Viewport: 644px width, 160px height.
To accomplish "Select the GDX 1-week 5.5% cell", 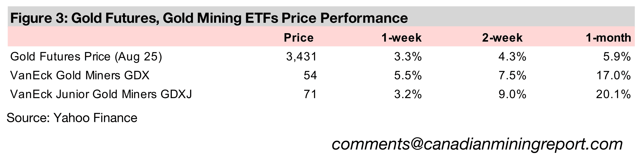I will pyautogui.click(x=407, y=76).
